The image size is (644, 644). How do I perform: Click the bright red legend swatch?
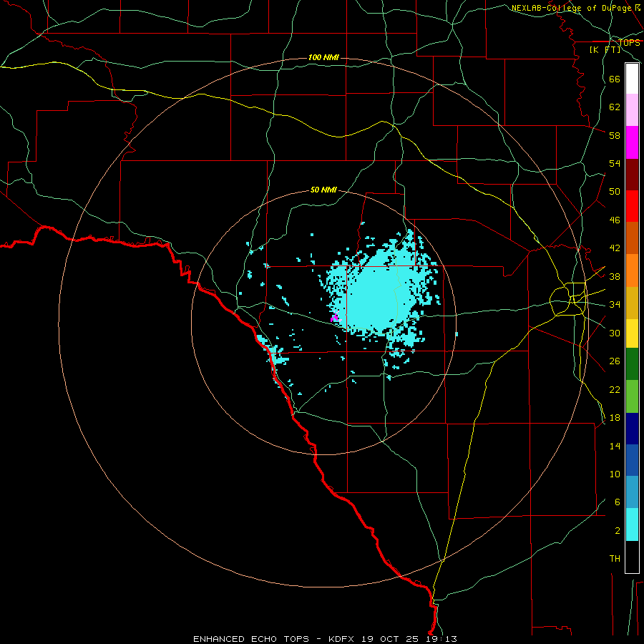click(632, 206)
